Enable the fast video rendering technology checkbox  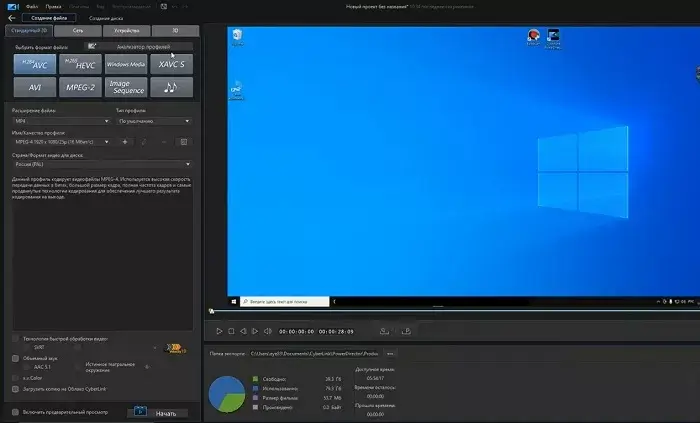(x=15, y=339)
